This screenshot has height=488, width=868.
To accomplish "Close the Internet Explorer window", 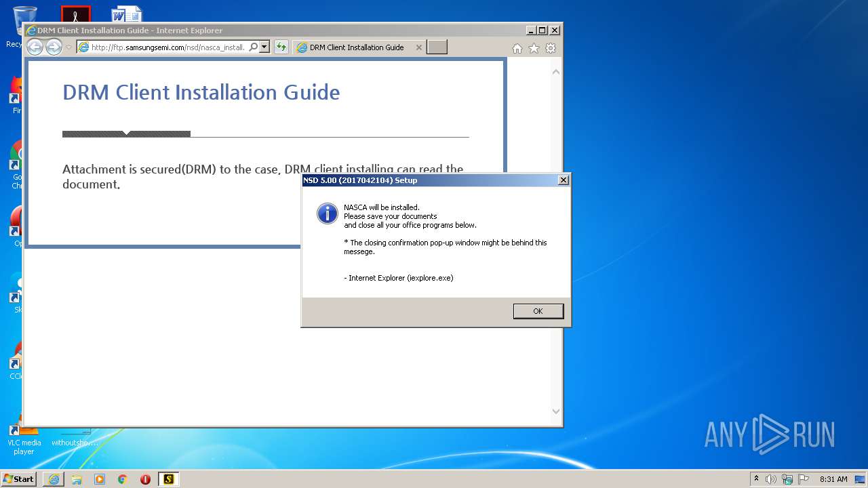I will tap(554, 30).
